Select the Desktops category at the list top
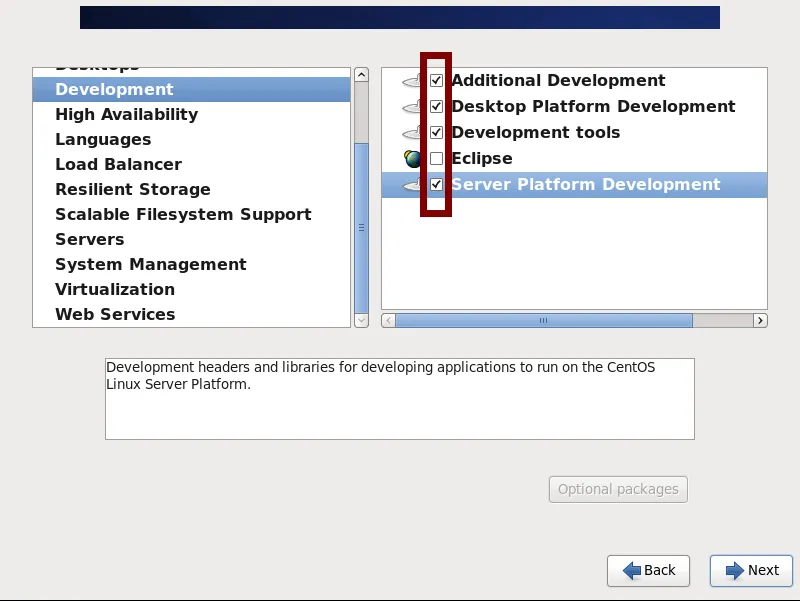Viewport: 800px width, 601px height. (x=191, y=72)
